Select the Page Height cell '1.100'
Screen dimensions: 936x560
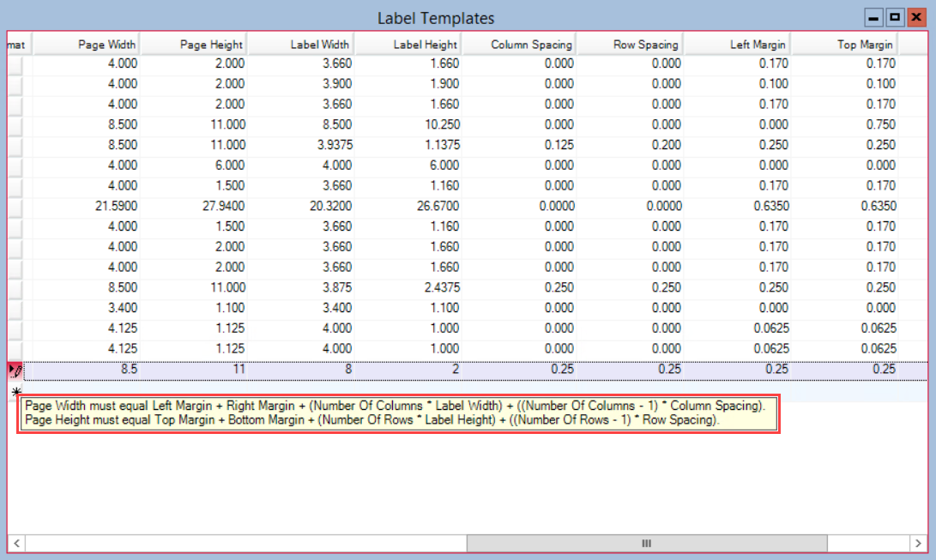[193, 308]
